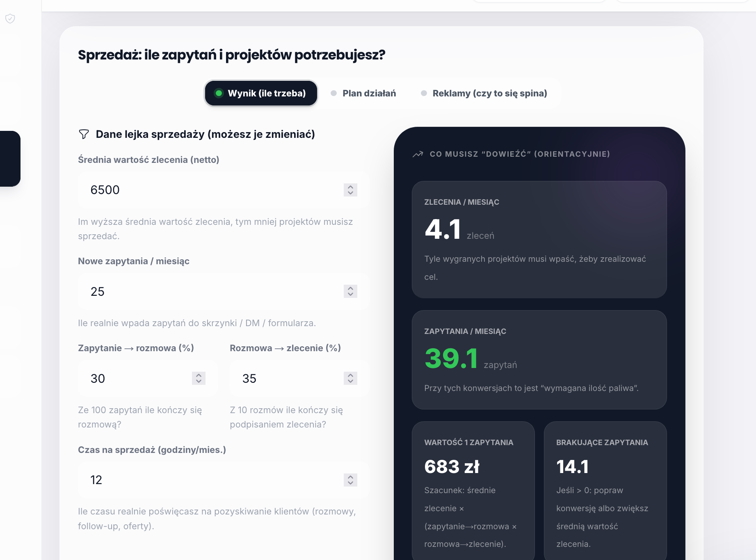Click the Nowe zapytania / miesiąc label
The height and width of the screenshot is (560, 756).
tap(134, 261)
